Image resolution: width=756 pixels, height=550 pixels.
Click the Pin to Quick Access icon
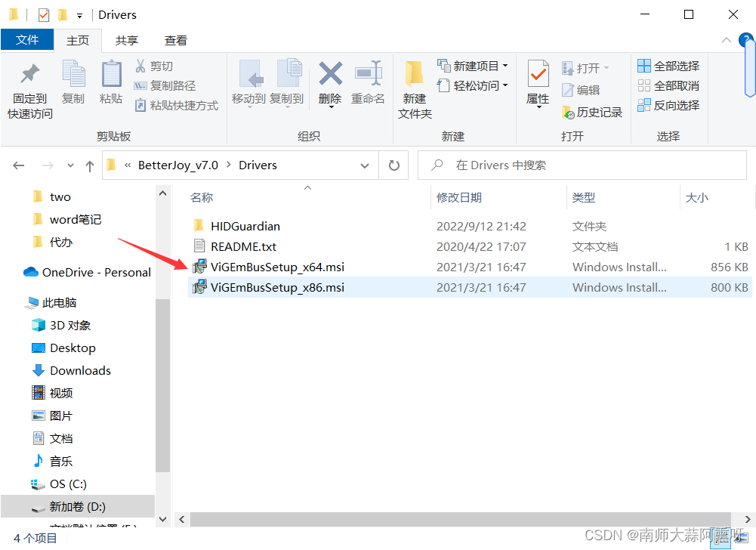coord(30,74)
